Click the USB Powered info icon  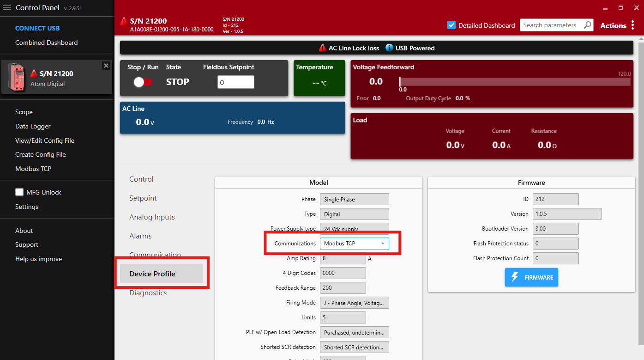389,48
